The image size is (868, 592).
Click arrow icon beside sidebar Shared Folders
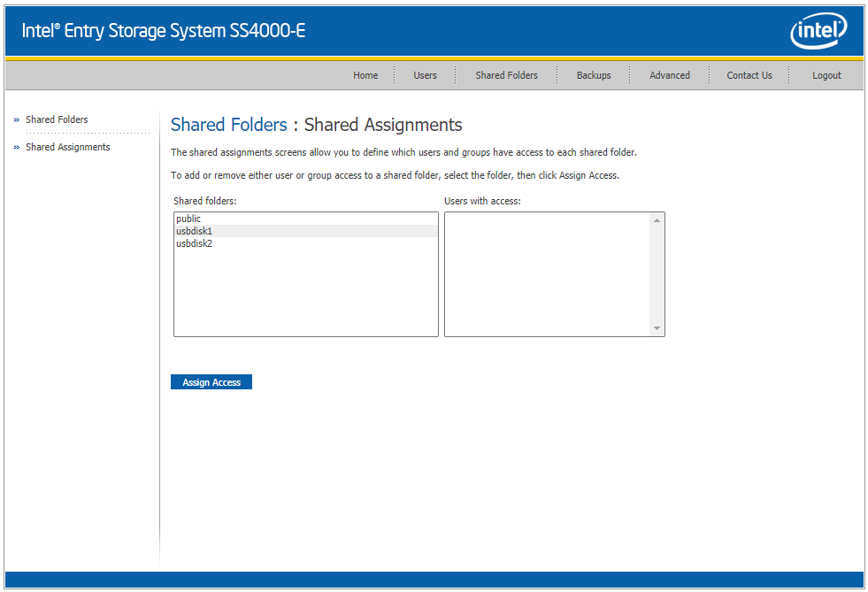17,119
